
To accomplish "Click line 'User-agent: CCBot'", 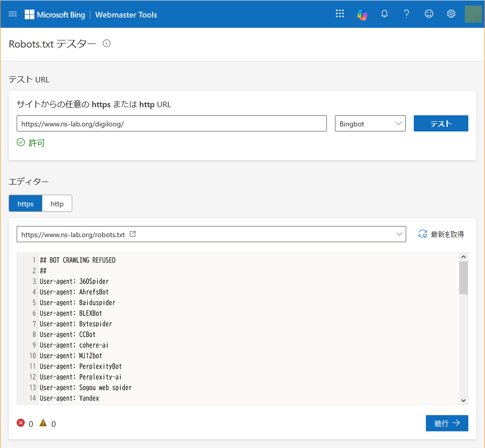I will coord(68,334).
